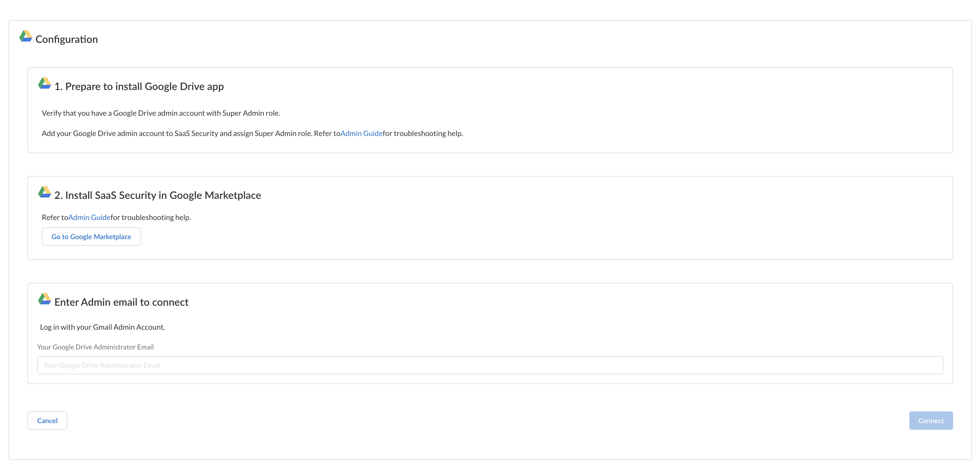Viewport: 980px width, 472px height.
Task: Cancel the configuration
Action: (47, 421)
